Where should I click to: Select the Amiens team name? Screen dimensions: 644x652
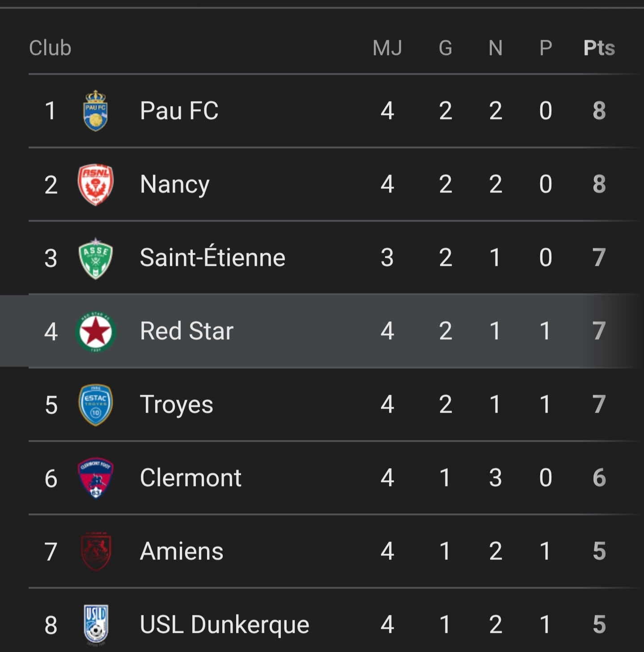[182, 551]
